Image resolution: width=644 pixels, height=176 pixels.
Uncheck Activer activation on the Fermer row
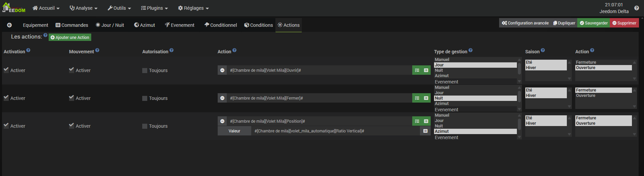coord(6,98)
